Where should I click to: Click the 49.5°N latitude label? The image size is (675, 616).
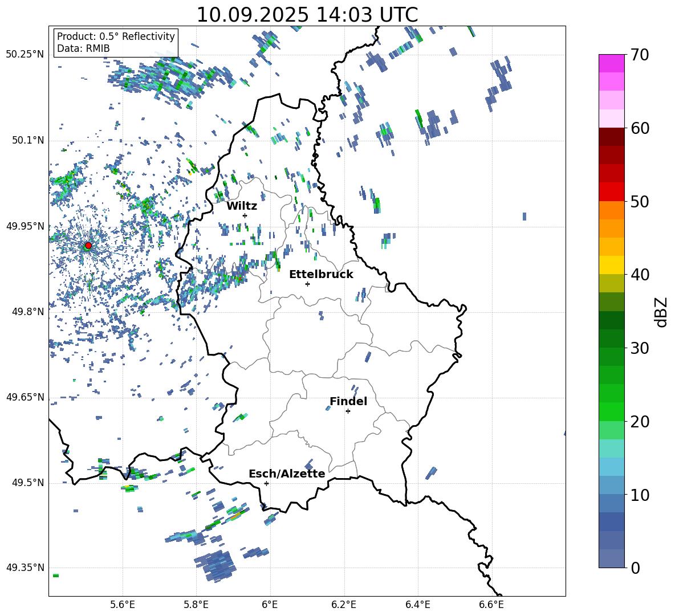[28, 483]
